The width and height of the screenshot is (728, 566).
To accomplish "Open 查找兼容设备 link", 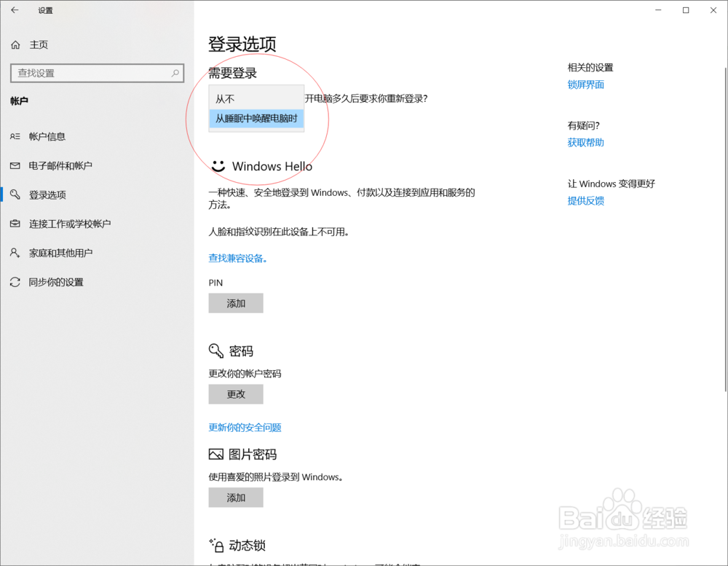I will point(238,258).
